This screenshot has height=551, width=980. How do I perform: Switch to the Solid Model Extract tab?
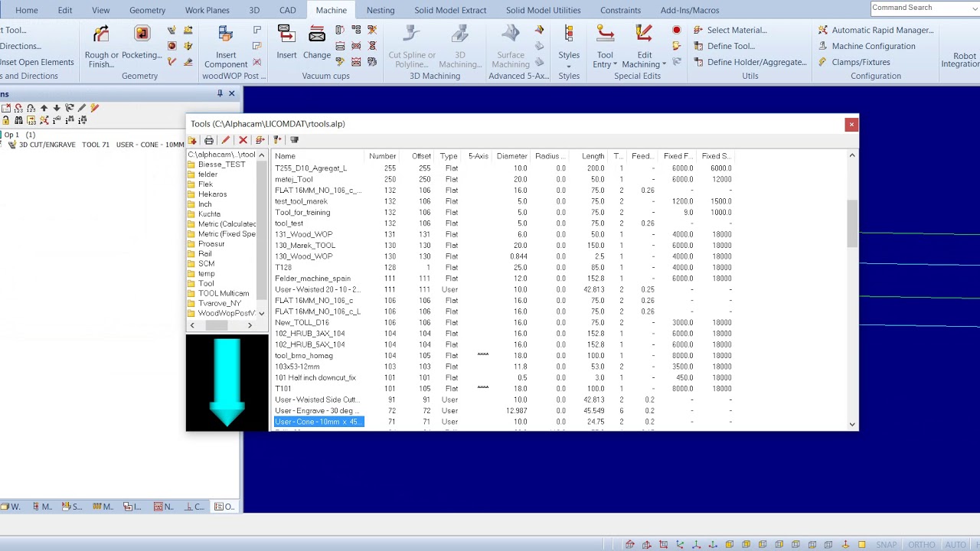[450, 10]
